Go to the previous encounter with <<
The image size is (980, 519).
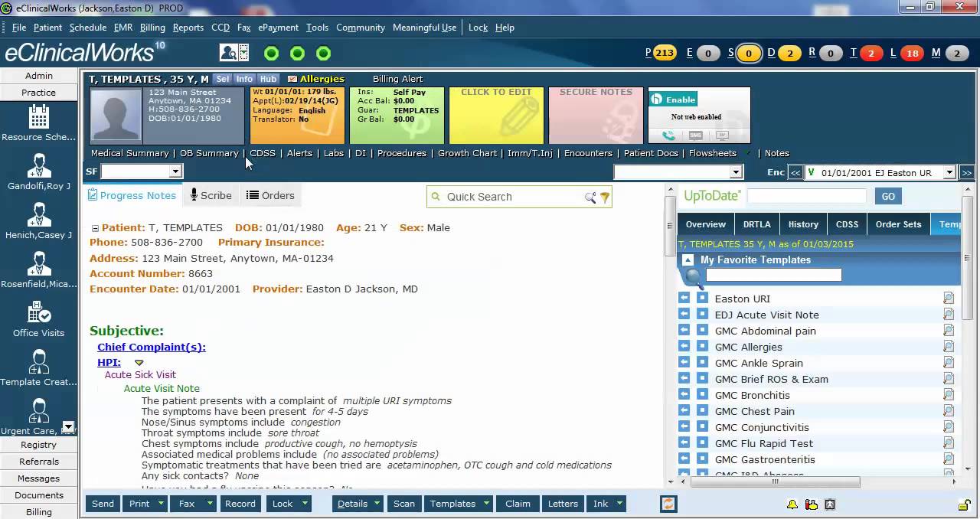tap(795, 173)
